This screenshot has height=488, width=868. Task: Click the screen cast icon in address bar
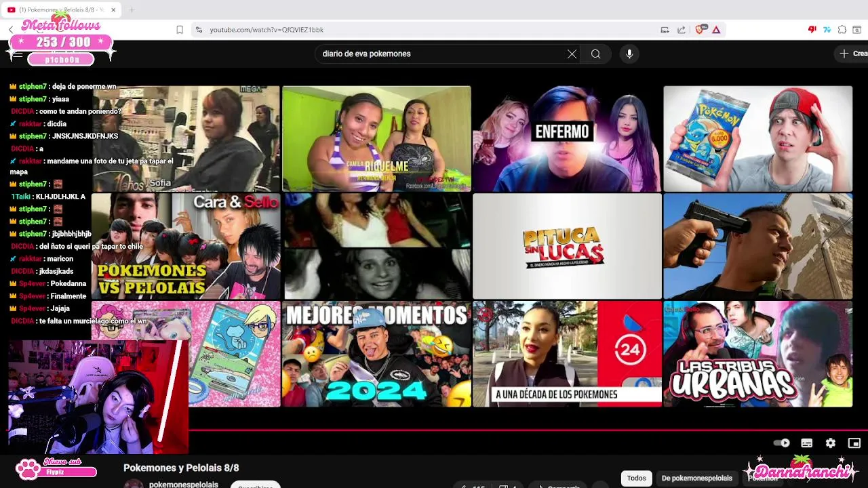(x=665, y=30)
